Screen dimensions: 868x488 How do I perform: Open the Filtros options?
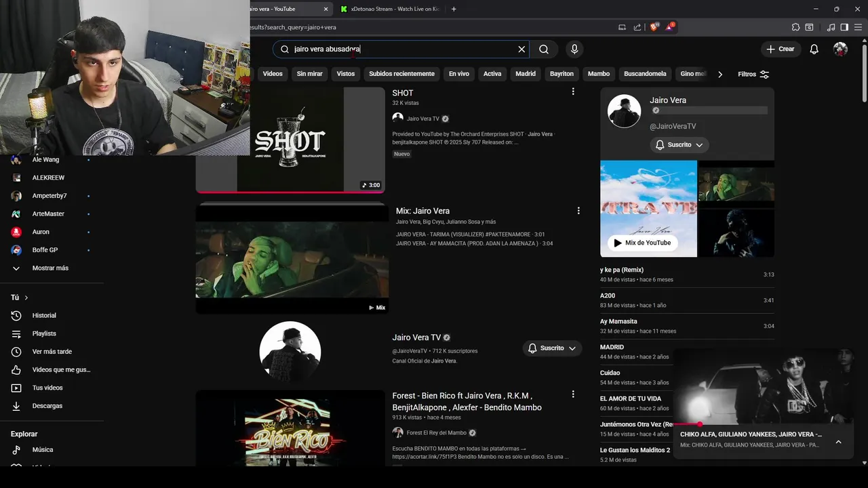pyautogui.click(x=753, y=74)
